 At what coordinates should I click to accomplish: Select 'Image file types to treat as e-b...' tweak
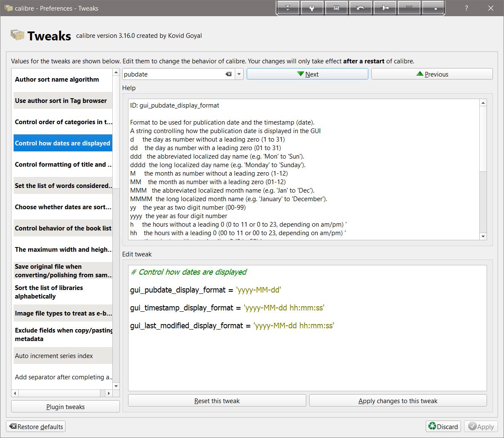point(63,313)
